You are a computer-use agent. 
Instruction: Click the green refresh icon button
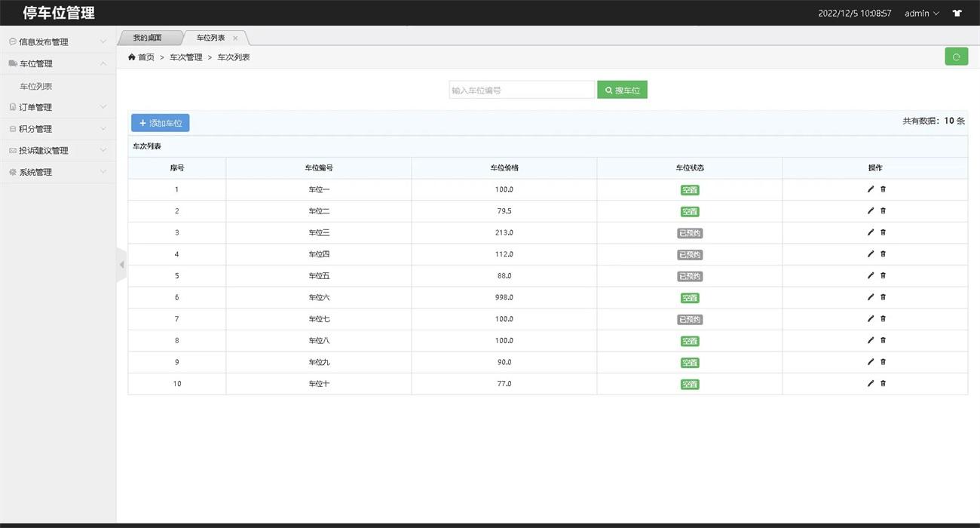956,57
